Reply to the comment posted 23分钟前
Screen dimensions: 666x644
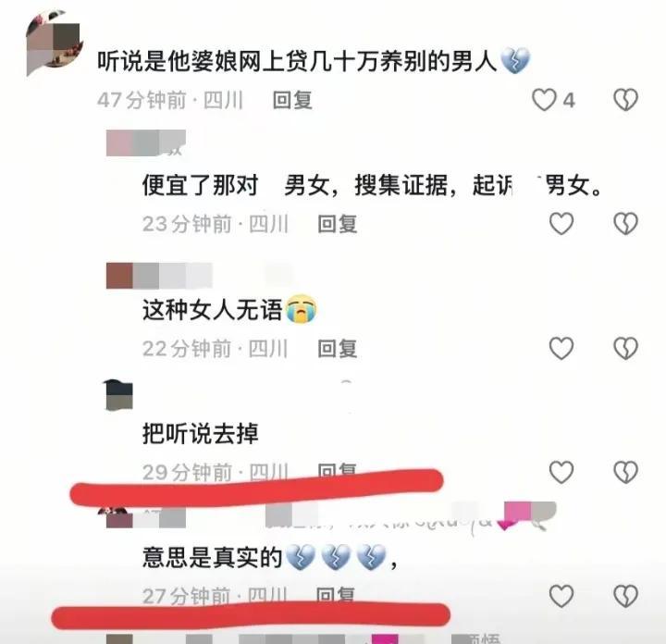click(338, 224)
